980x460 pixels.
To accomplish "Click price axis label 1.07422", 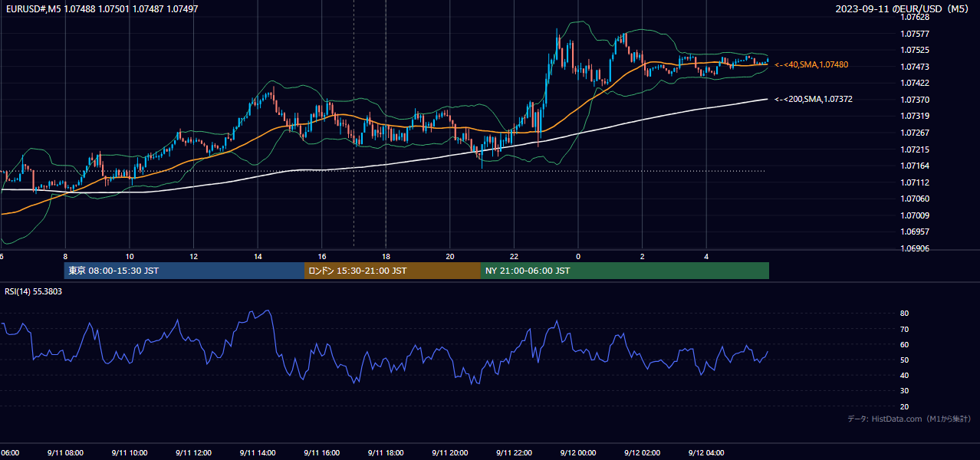I will (x=915, y=83).
